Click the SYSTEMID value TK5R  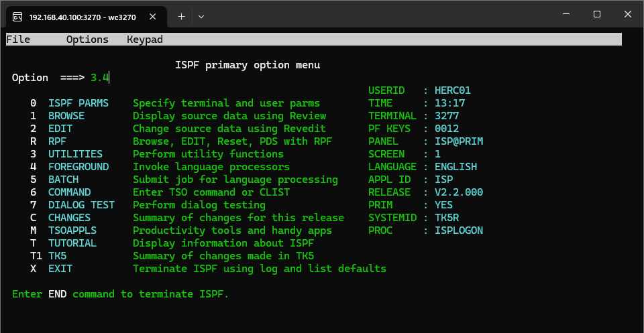[447, 218]
